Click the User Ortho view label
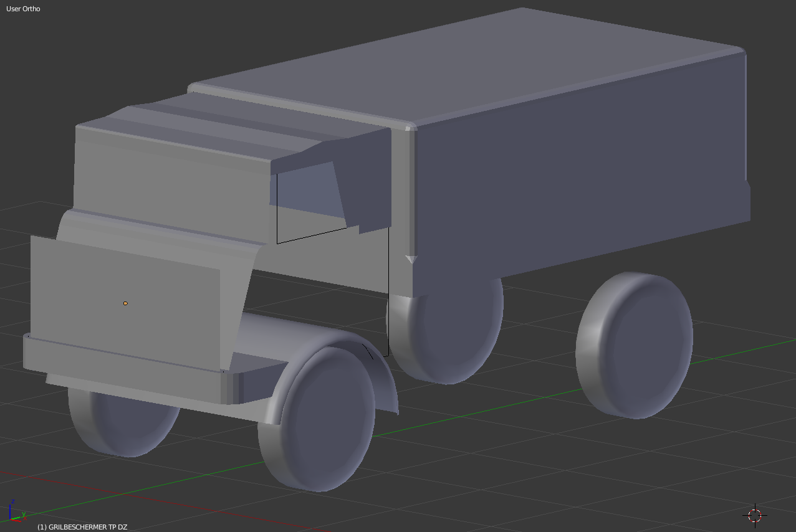 pos(23,9)
